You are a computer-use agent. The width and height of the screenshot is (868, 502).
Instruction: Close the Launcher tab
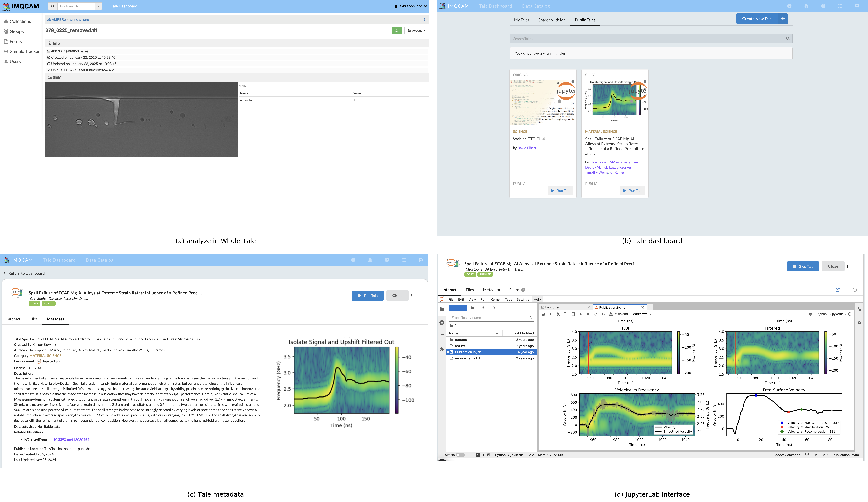pos(588,307)
